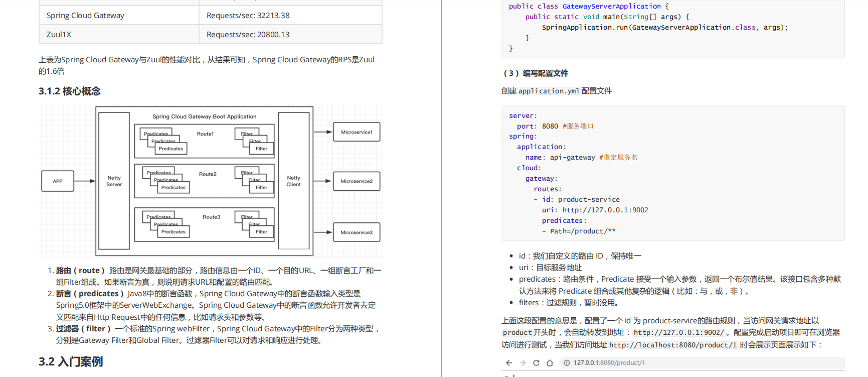Click the front Filter box of Route2
The width and height of the screenshot is (868, 377).
(x=262, y=187)
